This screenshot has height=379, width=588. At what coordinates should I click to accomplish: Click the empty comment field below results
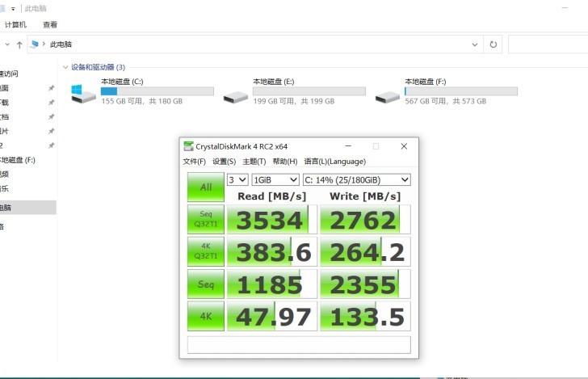[299, 344]
